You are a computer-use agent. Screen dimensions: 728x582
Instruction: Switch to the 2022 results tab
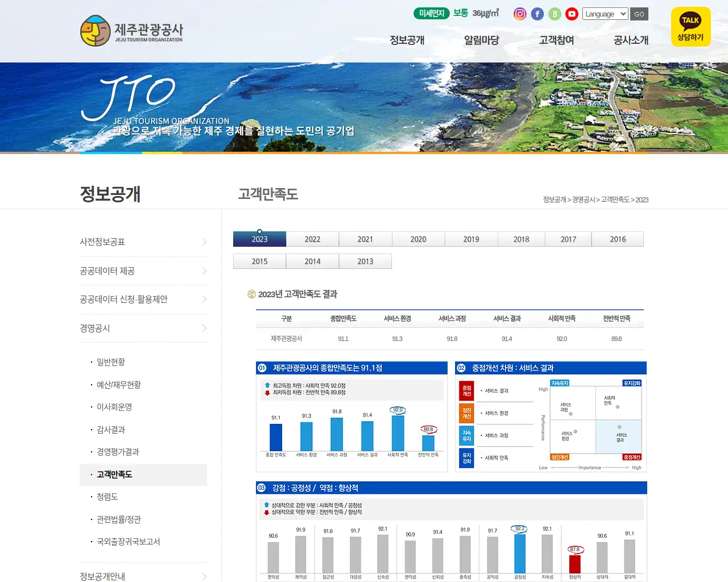pyautogui.click(x=312, y=239)
